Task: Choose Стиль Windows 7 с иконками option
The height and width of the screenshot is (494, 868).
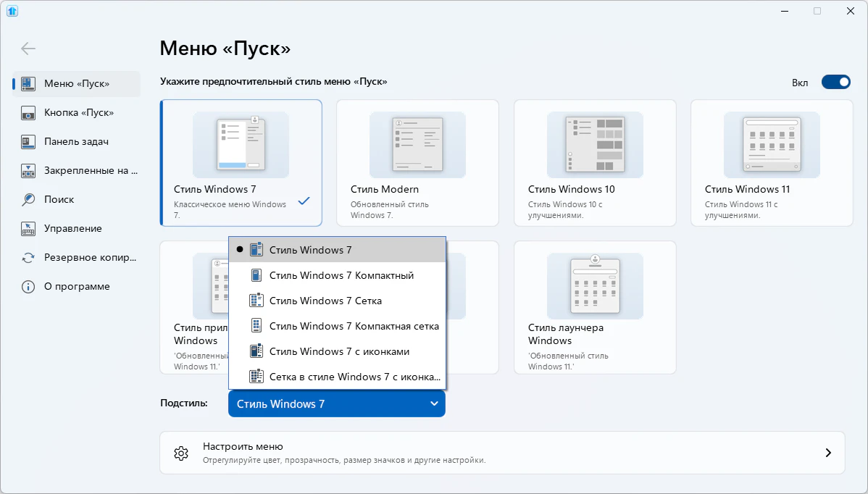Action: (337, 351)
